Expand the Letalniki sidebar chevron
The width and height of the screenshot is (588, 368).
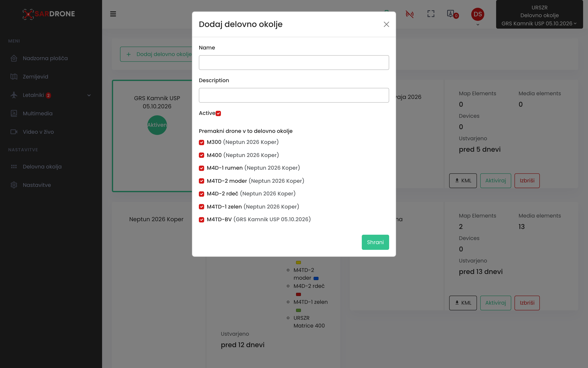pos(89,95)
